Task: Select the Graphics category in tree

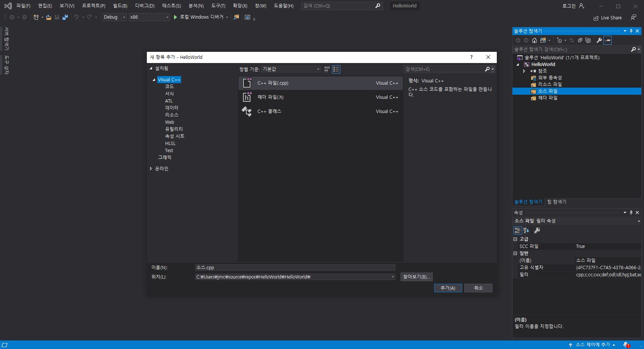Action: coord(165,158)
